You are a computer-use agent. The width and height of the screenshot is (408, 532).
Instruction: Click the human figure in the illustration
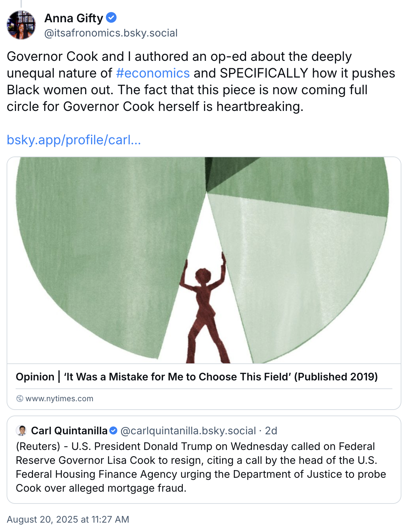204,309
